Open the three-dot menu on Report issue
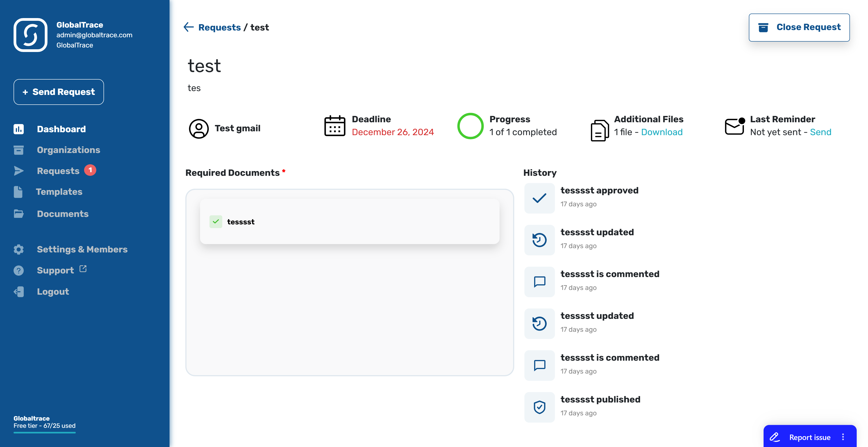 843,437
